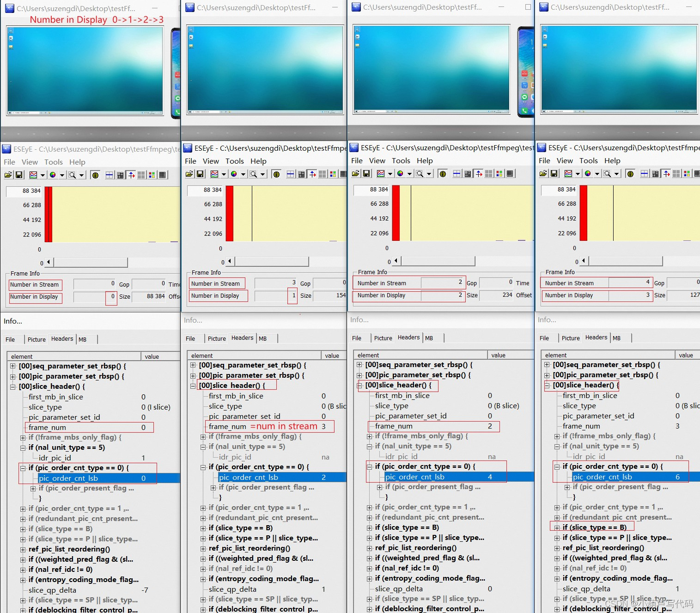The width and height of the screenshot is (700, 613).
Task: Expand pic_parameter_set_rbsp() in the second window tree
Action: [193, 375]
